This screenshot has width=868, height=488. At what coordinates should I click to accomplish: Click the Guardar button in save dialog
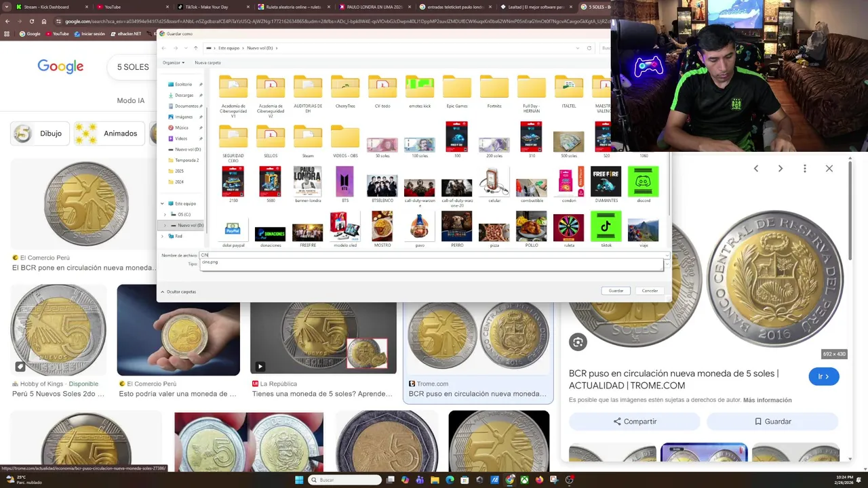click(x=616, y=291)
